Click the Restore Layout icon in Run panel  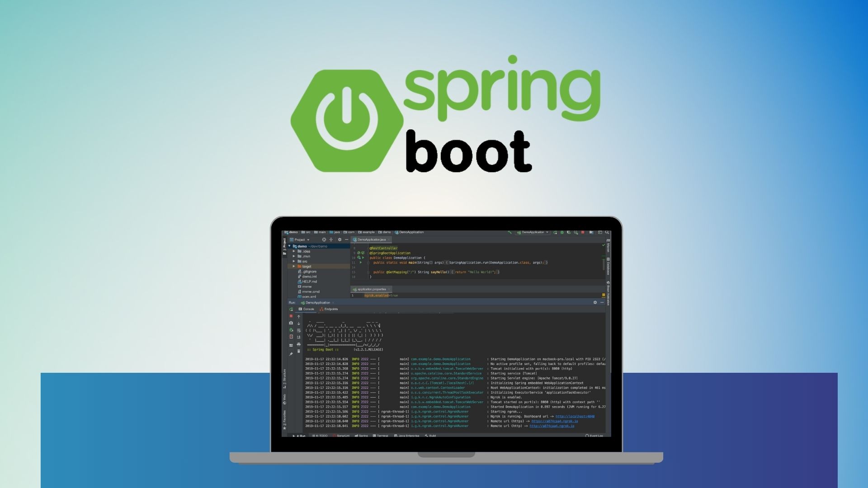(291, 345)
